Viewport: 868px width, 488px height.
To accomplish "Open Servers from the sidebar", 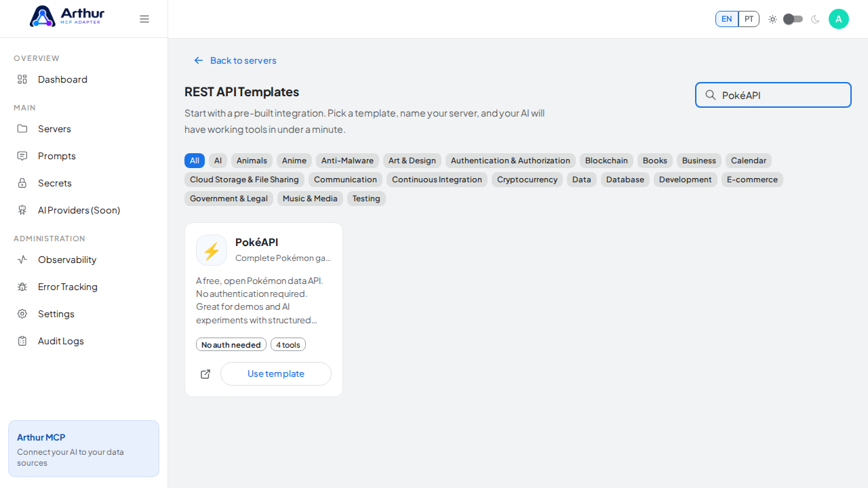I will [x=83, y=129].
